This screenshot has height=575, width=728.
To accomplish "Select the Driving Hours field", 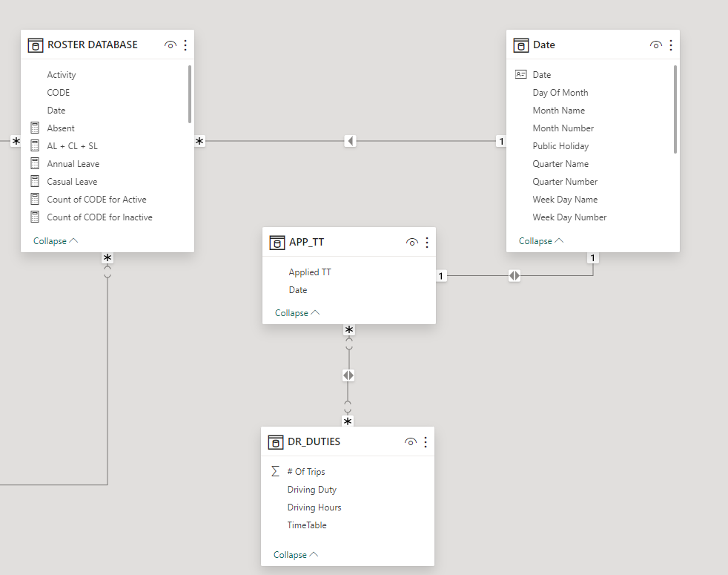I will pos(314,507).
